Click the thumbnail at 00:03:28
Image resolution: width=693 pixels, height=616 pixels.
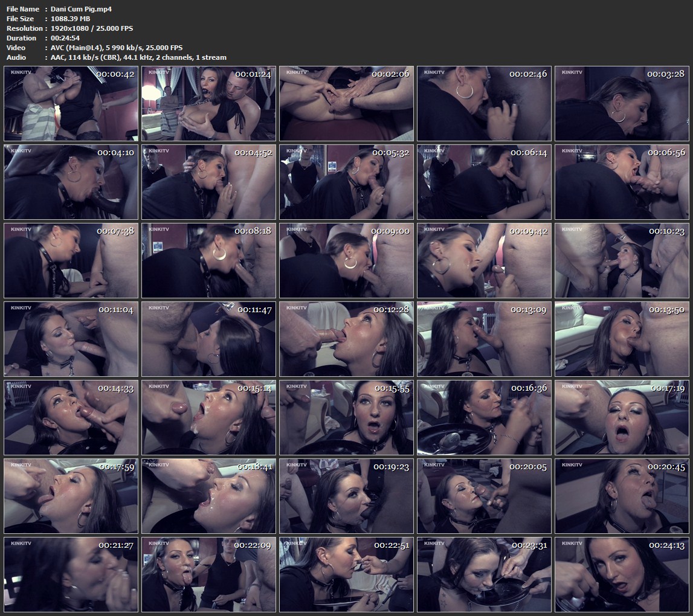click(x=622, y=103)
